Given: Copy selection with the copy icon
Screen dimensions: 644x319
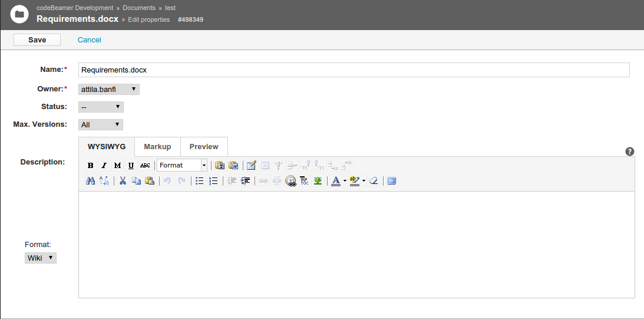Looking at the screenshot, I should [136, 180].
